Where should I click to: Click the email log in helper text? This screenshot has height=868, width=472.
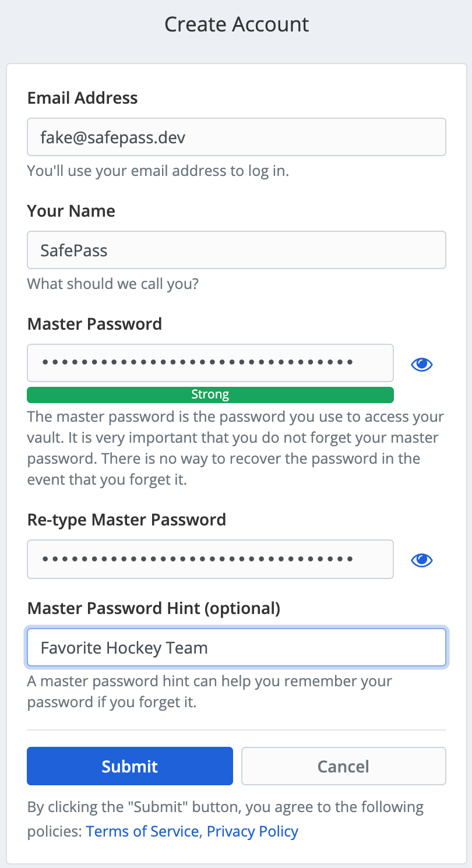158,171
